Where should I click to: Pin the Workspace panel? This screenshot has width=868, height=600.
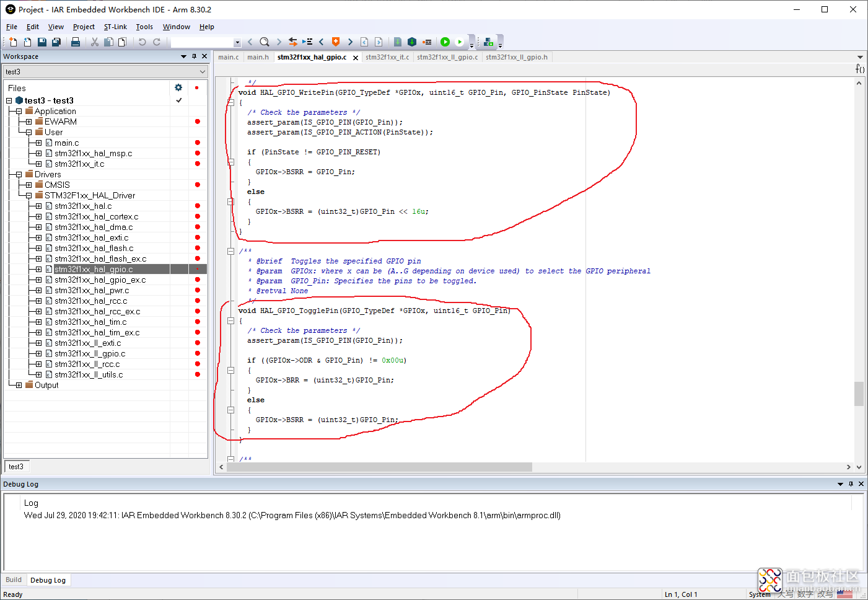194,56
